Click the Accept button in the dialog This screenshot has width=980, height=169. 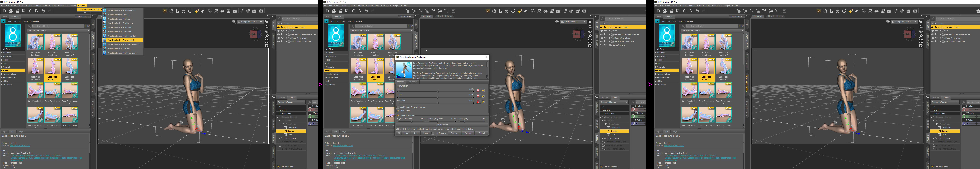468,133
